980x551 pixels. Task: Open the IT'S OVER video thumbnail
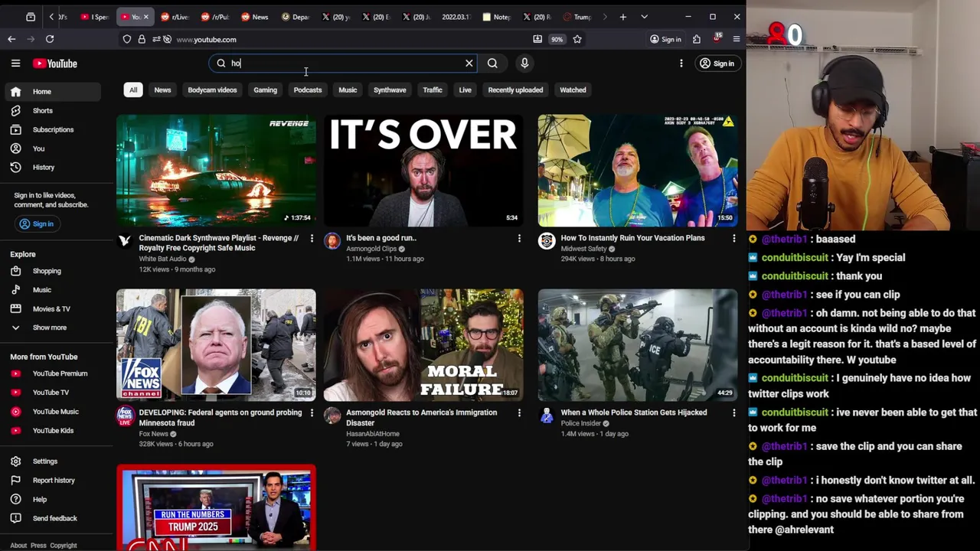click(423, 171)
